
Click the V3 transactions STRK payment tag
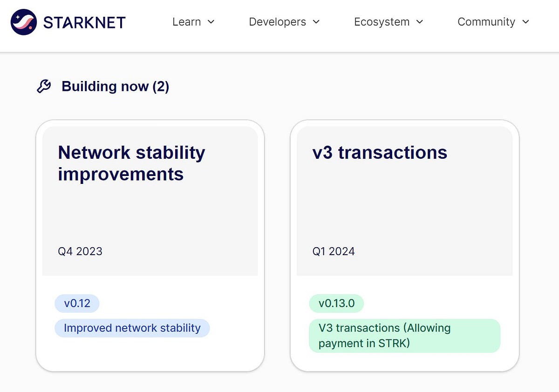tap(404, 335)
